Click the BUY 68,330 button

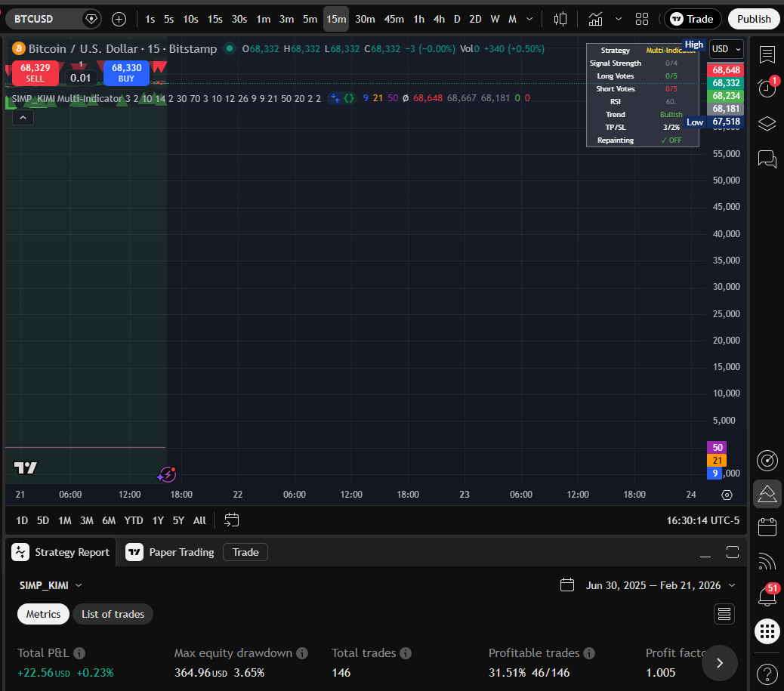125,73
